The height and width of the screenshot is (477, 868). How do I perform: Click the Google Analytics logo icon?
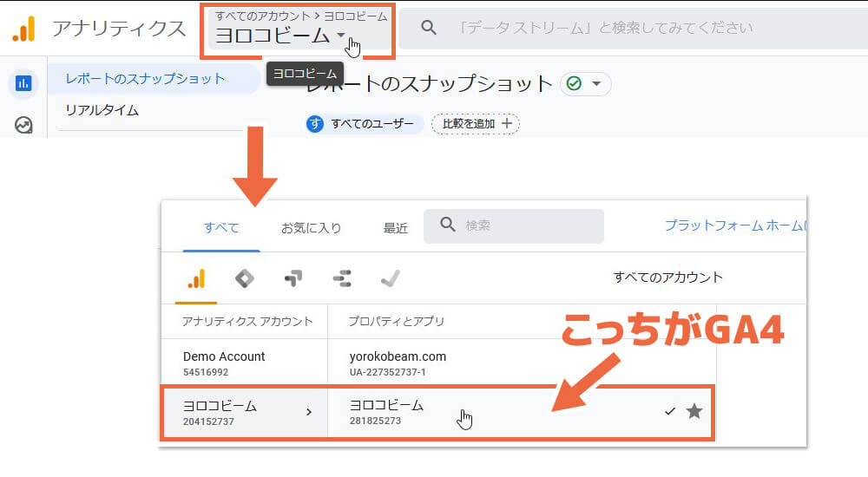click(23, 29)
